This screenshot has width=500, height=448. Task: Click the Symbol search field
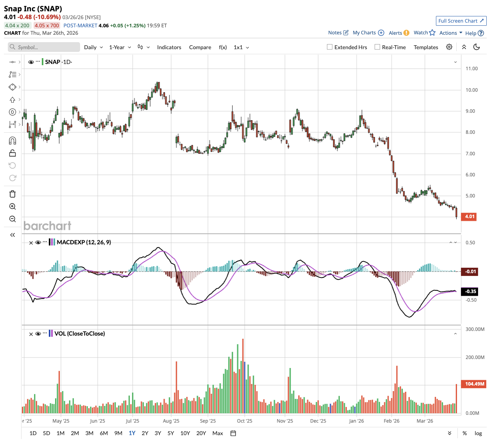click(44, 47)
